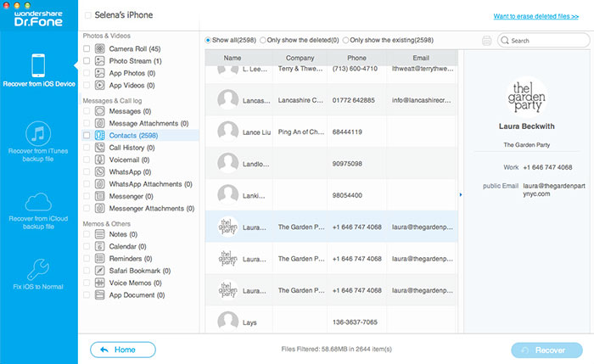Tick the Contacts (2598) checkbox
Screen dimensions: 594x364
coord(87,135)
